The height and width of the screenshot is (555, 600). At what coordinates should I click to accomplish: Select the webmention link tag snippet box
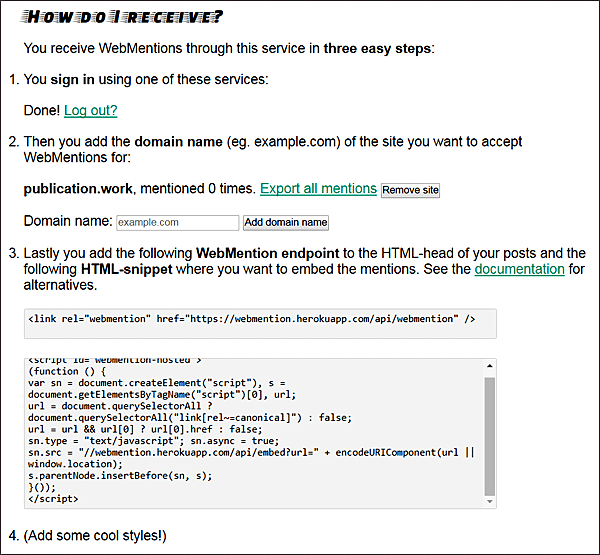coord(260,323)
